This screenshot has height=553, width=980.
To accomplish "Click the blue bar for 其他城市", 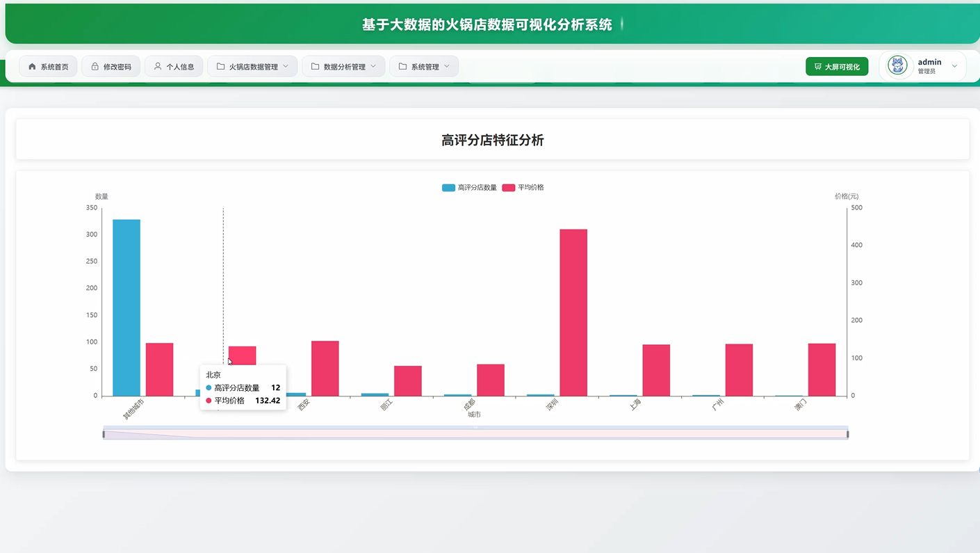I will (x=126, y=308).
